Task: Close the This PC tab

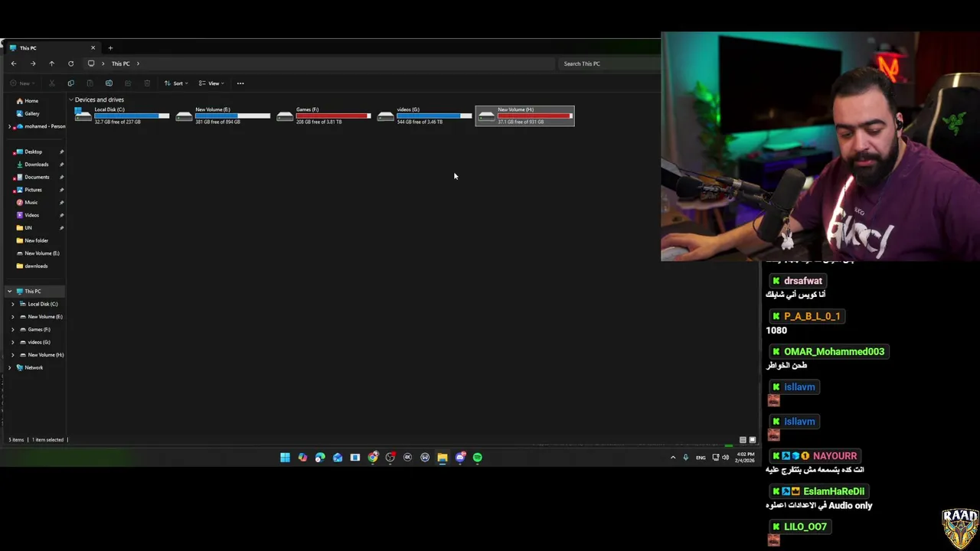Action: [x=93, y=48]
